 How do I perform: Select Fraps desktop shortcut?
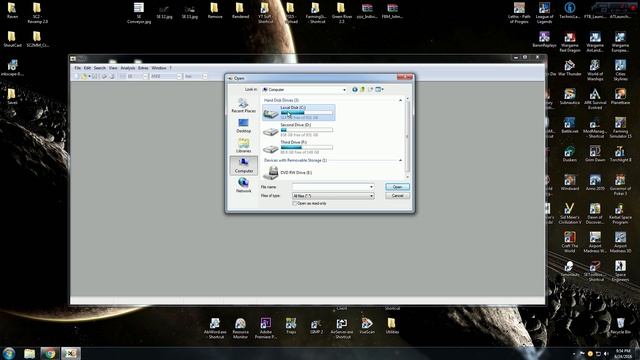[x=291, y=327]
